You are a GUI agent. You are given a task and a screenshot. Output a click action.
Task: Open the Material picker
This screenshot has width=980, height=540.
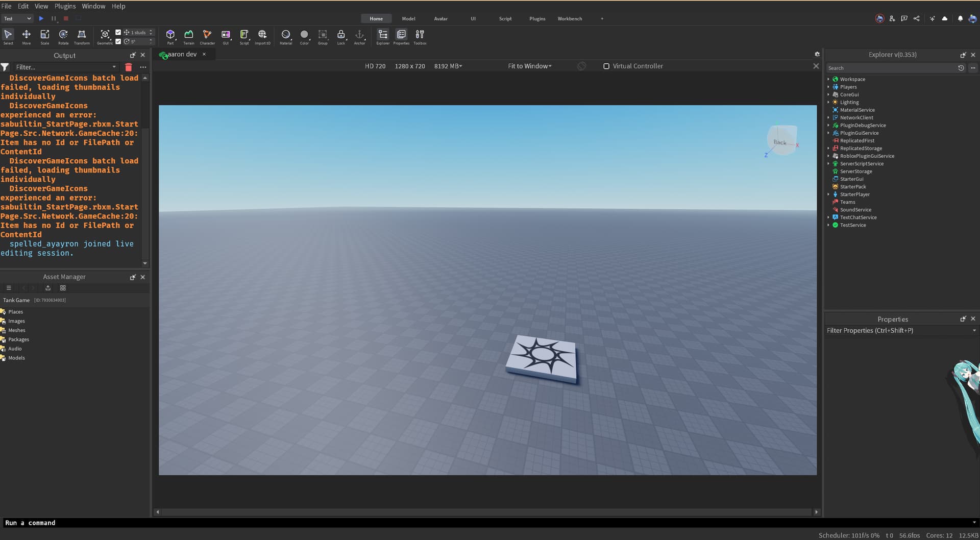point(286,36)
